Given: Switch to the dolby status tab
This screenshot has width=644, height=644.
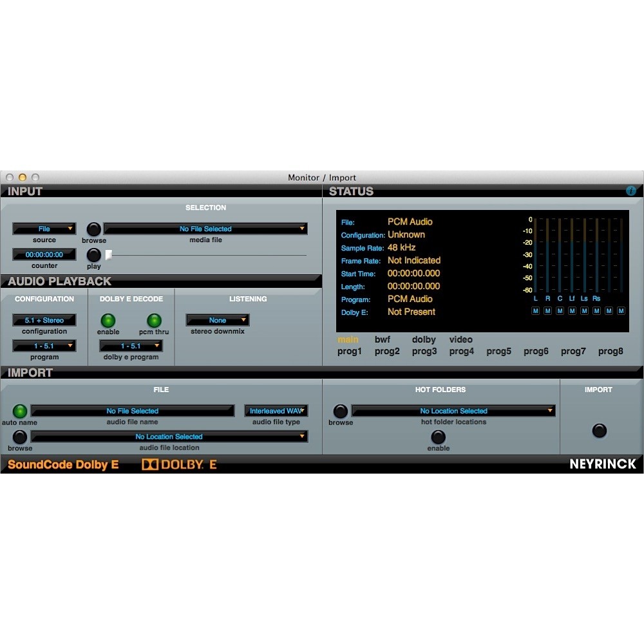Looking at the screenshot, I should 424,339.
